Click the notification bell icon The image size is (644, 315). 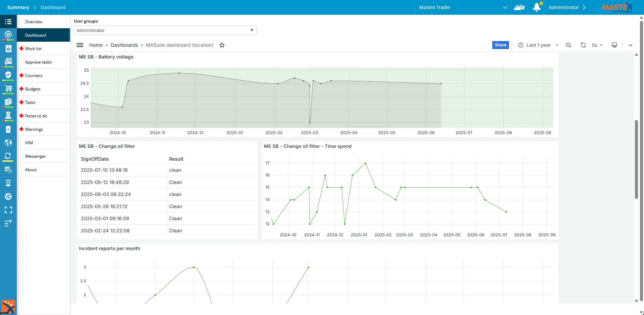[537, 7]
